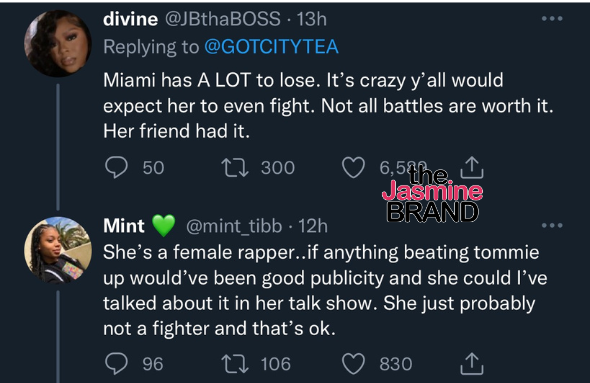Retweet Mint's tweet about female rapper
Screen dimensions: 590x383
235,364
